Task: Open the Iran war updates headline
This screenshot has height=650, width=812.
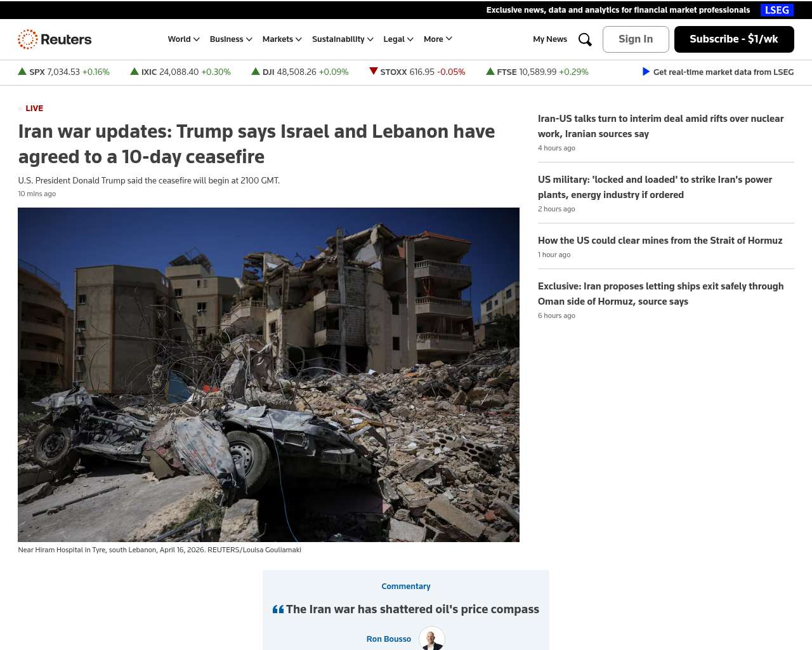Action: coord(256,144)
